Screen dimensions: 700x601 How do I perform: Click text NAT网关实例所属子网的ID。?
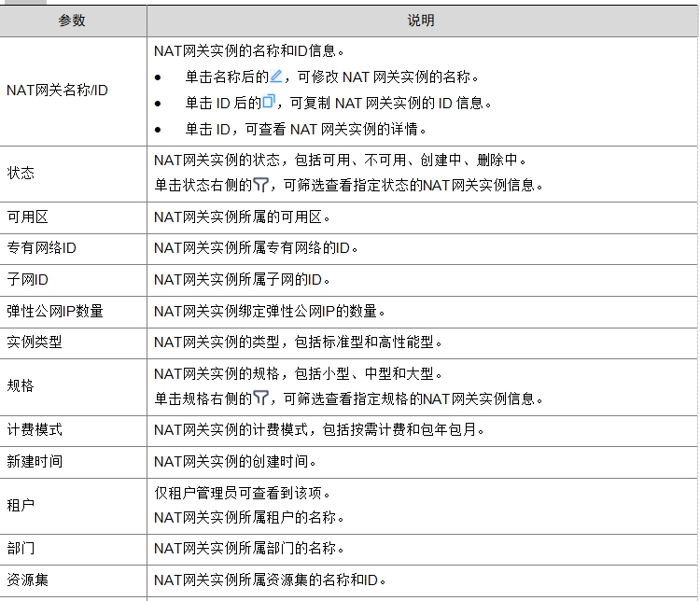[242, 280]
